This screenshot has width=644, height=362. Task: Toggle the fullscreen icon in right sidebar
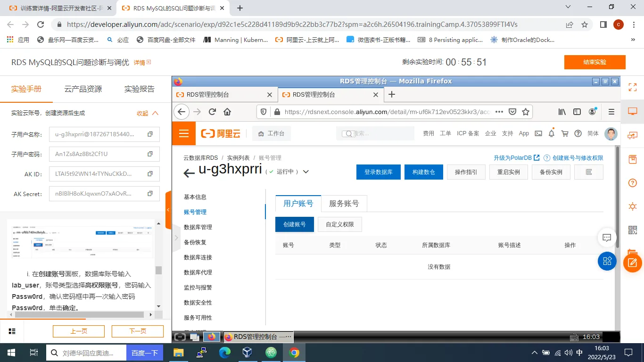click(633, 87)
